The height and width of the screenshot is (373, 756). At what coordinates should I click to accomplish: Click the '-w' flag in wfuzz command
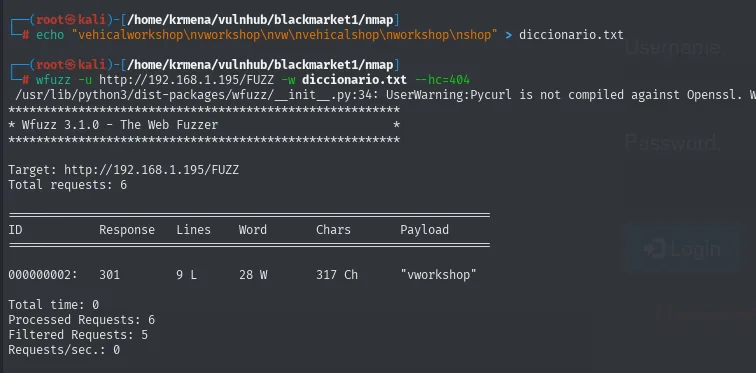point(288,80)
